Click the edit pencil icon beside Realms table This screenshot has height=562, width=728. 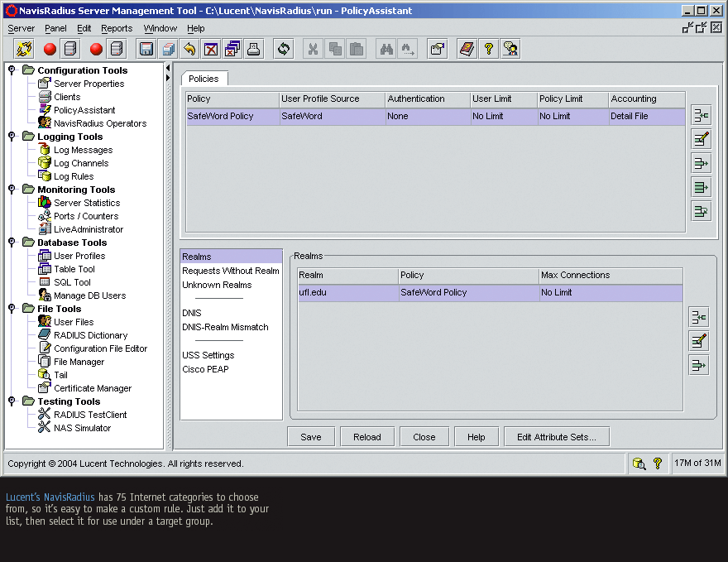[698, 340]
